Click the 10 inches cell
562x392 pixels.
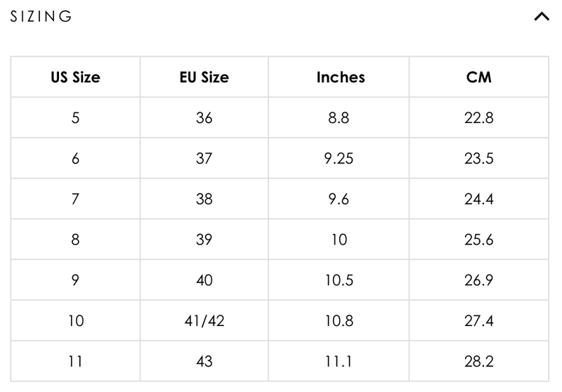[x=340, y=240]
